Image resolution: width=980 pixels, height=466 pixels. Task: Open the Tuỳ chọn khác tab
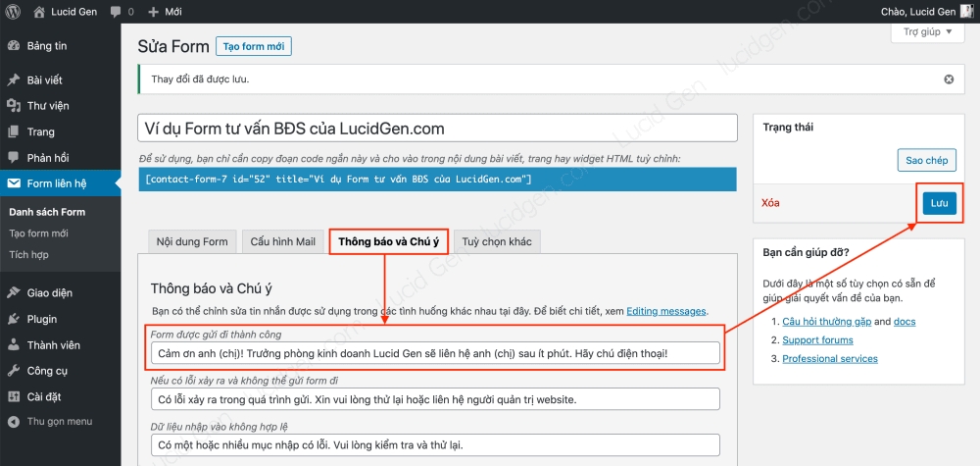coord(497,242)
